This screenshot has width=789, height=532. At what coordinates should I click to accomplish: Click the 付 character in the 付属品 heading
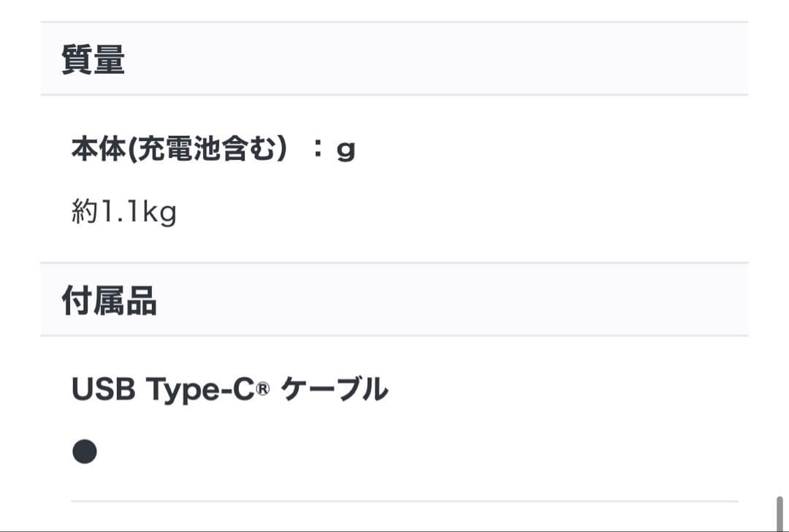[77, 300]
